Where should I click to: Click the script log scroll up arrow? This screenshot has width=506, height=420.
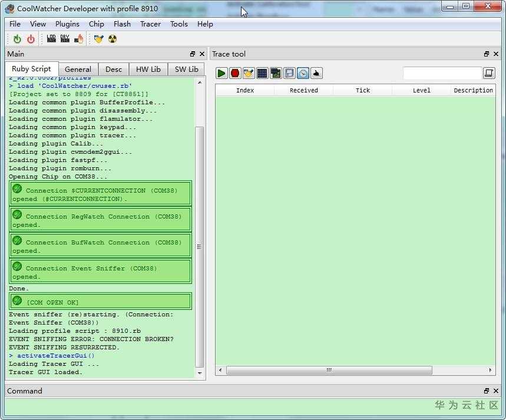200,82
